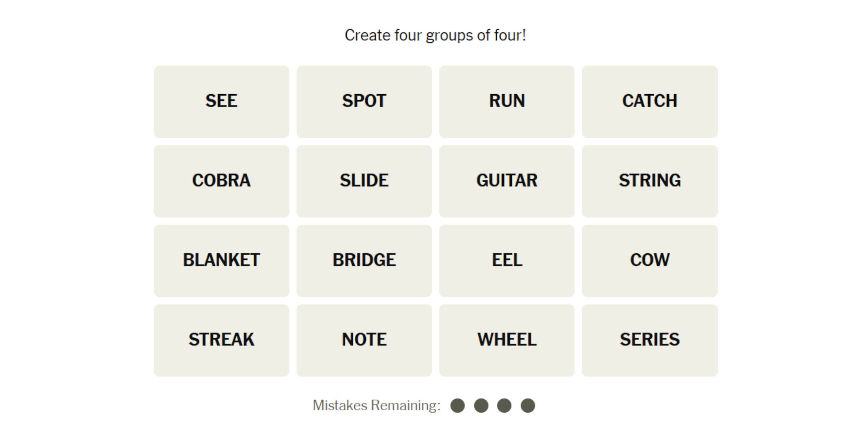Select the BLANKET tile
This screenshot has height=434, width=868.
221,261
